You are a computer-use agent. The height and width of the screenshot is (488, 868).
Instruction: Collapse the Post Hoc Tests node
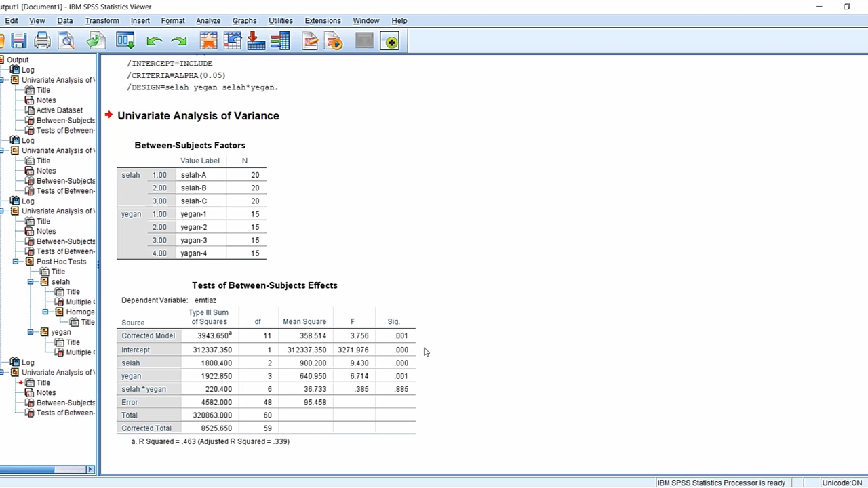16,262
